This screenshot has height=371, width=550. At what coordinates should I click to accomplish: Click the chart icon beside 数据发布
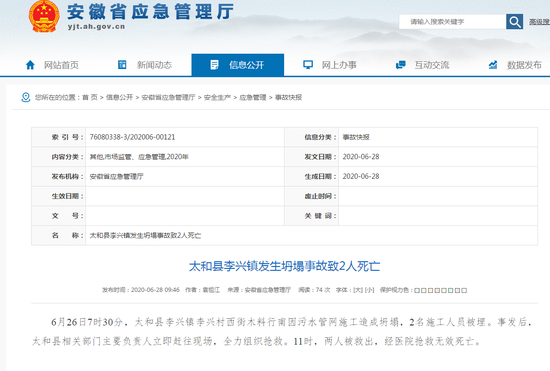click(493, 65)
